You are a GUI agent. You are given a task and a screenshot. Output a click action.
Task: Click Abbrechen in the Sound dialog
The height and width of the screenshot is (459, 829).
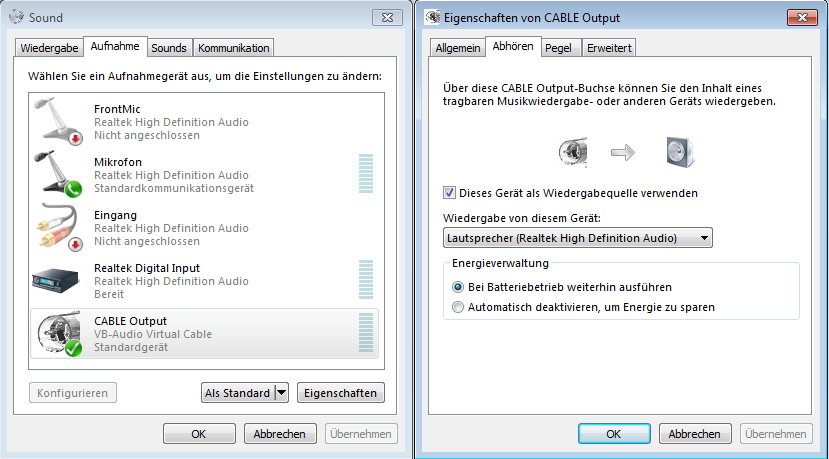pos(280,434)
